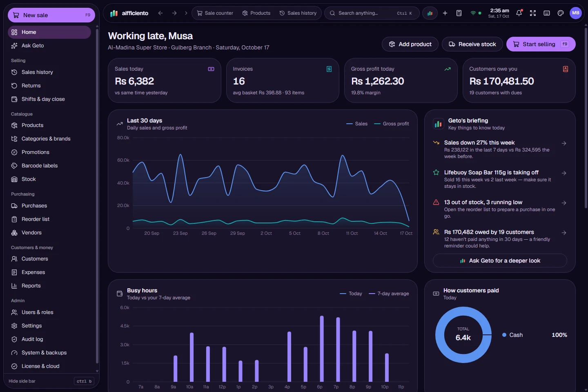The height and width of the screenshot is (392, 588).
Task: Select Shifts & day close in sidebar
Action: 49,99
